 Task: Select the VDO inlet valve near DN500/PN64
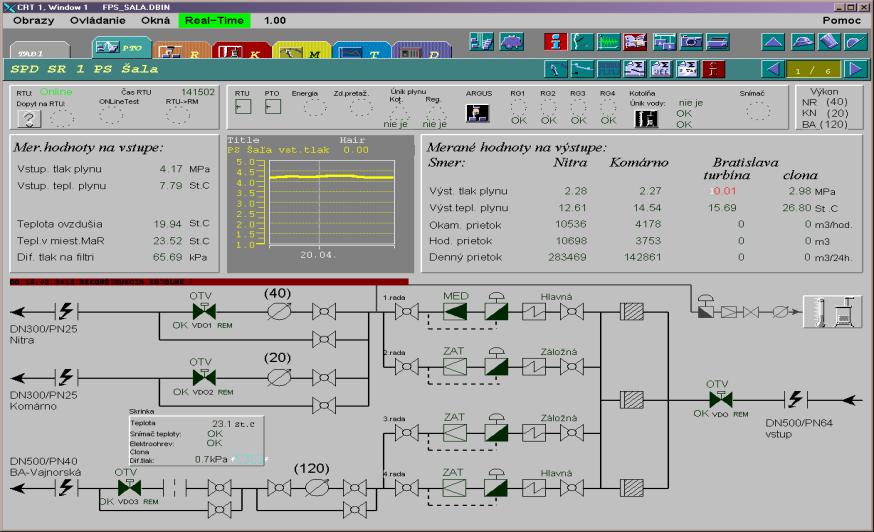coord(721,399)
